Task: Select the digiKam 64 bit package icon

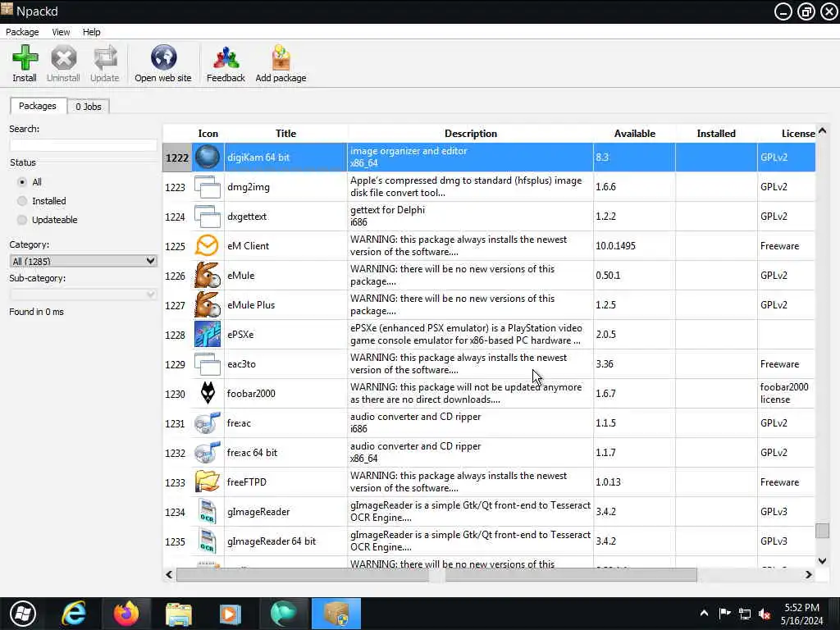Action: click(x=208, y=157)
